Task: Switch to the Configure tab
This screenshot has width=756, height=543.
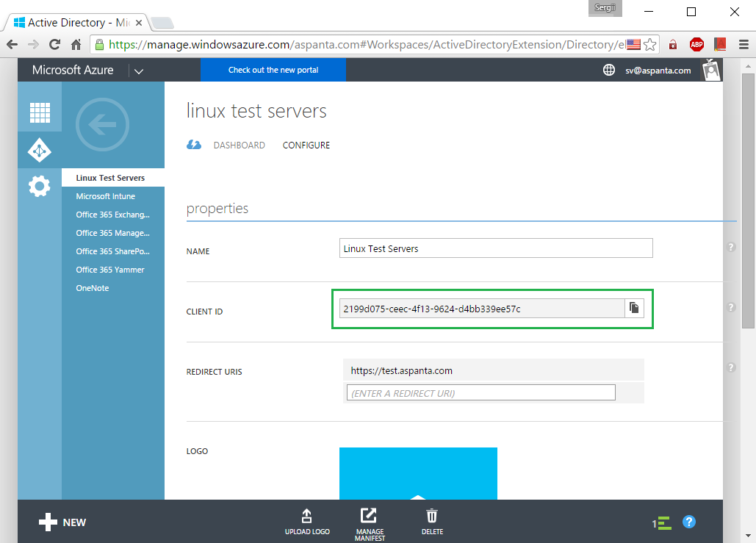Action: [306, 145]
